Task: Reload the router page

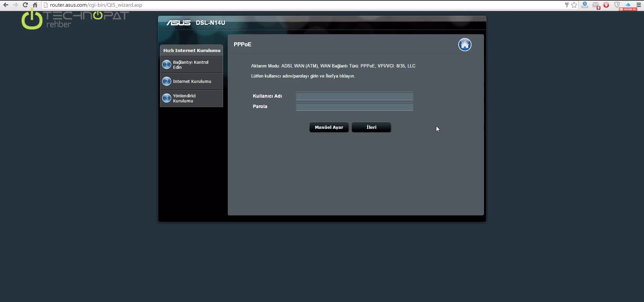Action: click(x=25, y=5)
